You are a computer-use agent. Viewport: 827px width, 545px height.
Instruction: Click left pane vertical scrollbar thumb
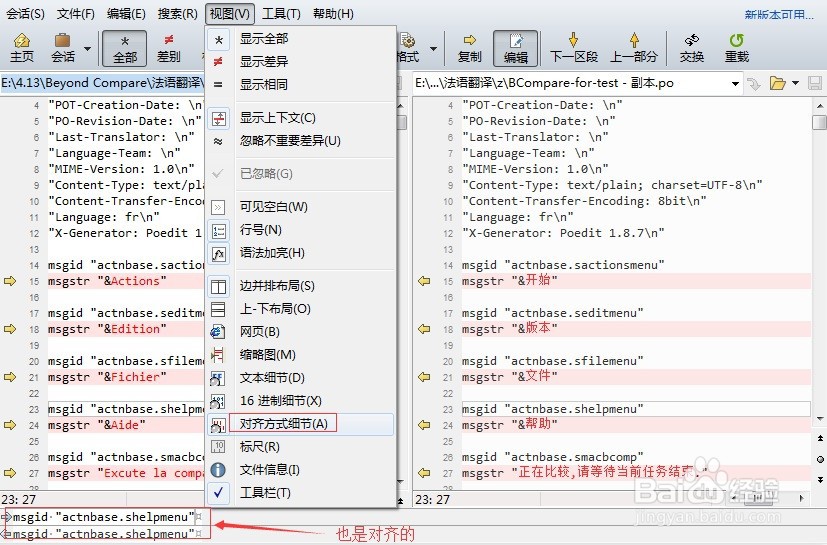[x=402, y=122]
